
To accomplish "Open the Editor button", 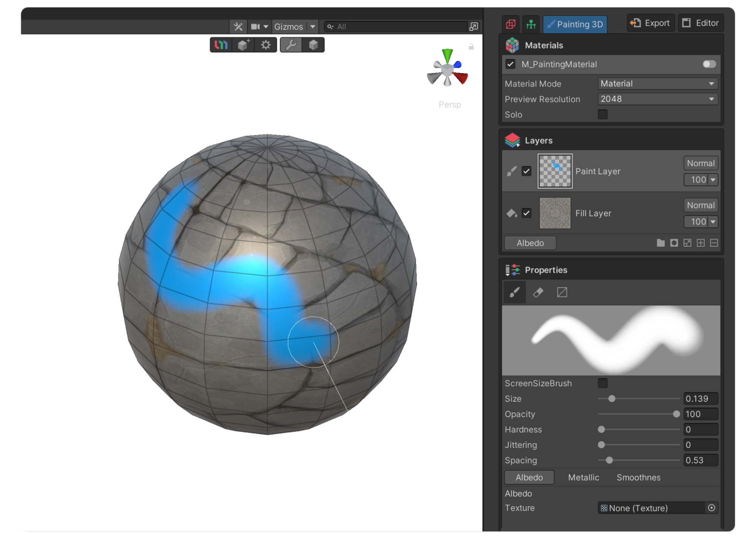I will (x=700, y=23).
